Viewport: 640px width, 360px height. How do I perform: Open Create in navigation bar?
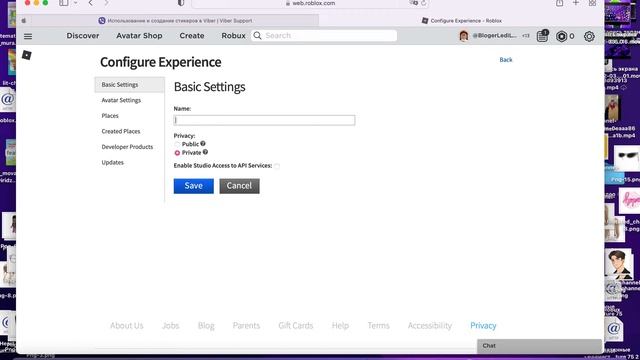point(192,36)
